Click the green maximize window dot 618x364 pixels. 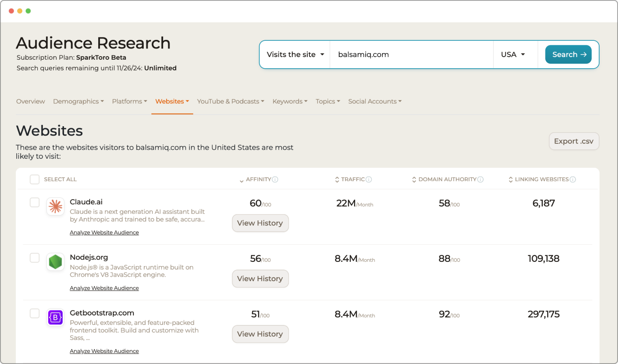click(28, 11)
